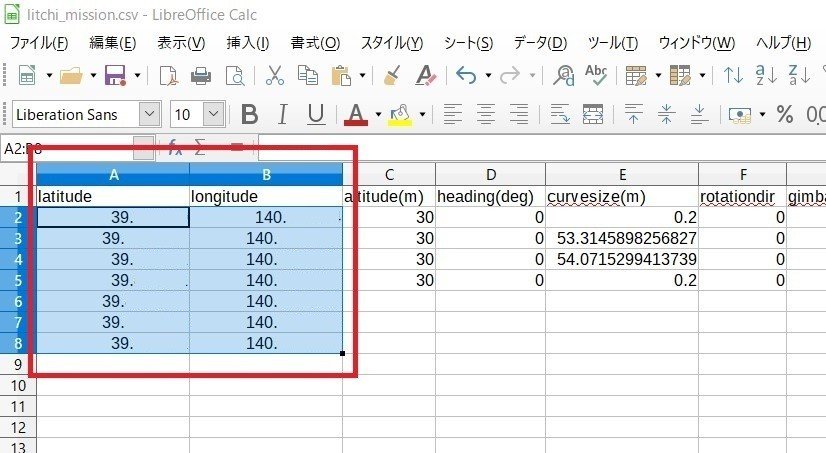Expand the Open recent files arrow
This screenshot has width=826, height=453.
(93, 75)
